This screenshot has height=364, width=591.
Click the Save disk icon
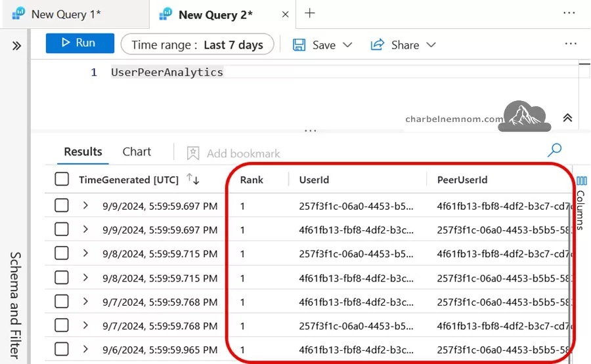(x=299, y=45)
